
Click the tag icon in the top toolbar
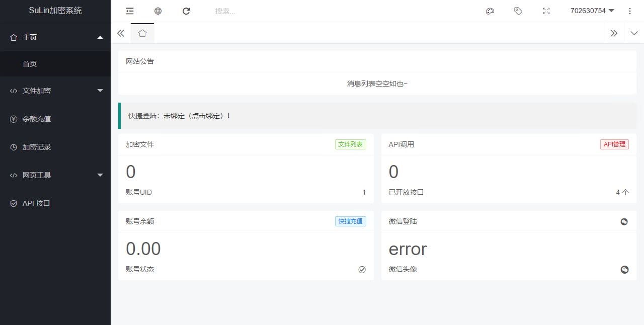(x=518, y=11)
